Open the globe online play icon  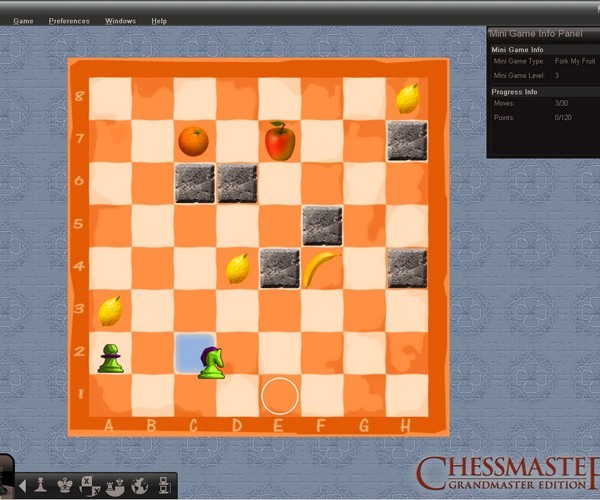(x=139, y=485)
